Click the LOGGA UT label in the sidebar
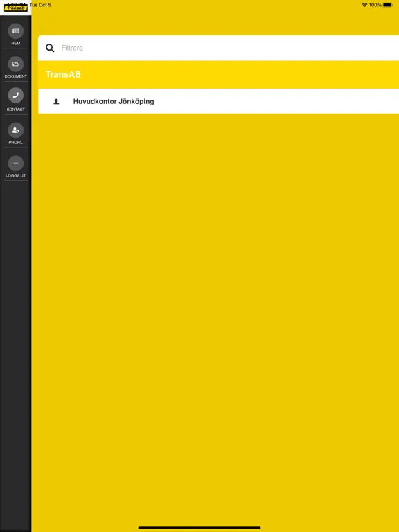The height and width of the screenshot is (532, 399). tap(16, 175)
